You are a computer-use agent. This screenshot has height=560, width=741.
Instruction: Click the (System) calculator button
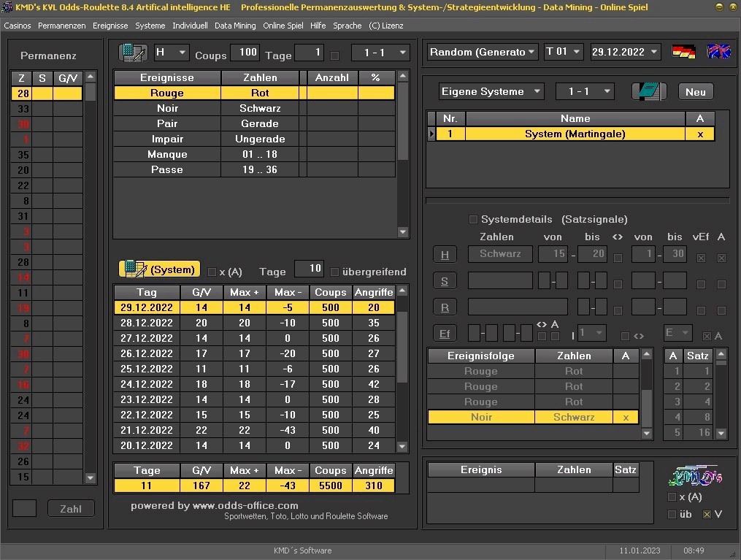pos(159,269)
